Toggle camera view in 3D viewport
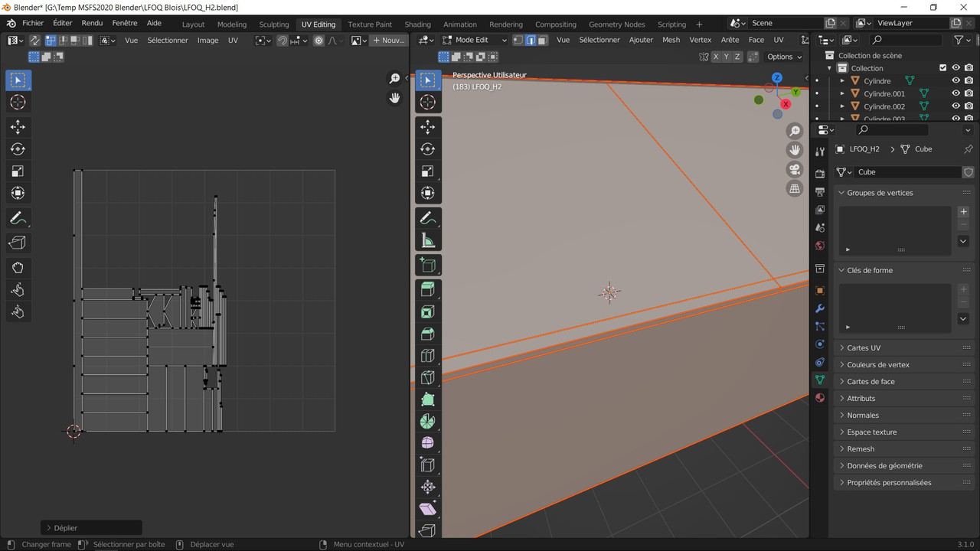The height and width of the screenshot is (551, 980). (x=795, y=169)
